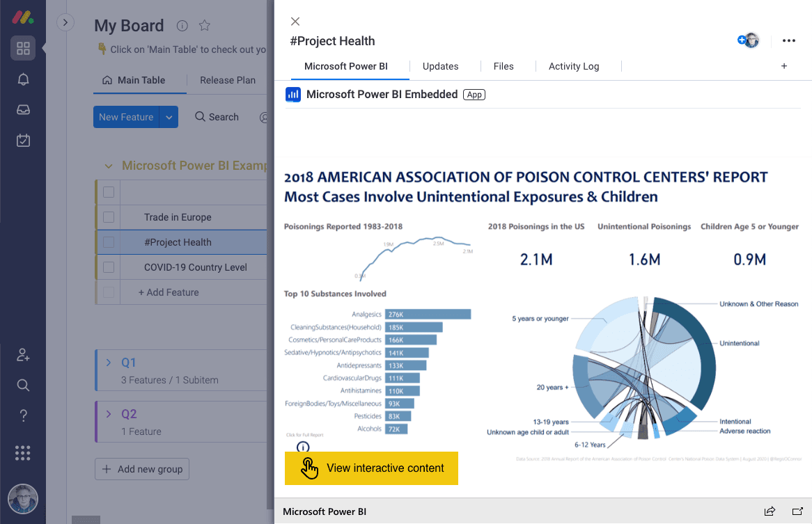Open the Activity Log tab
812x524 pixels.
pyautogui.click(x=574, y=66)
